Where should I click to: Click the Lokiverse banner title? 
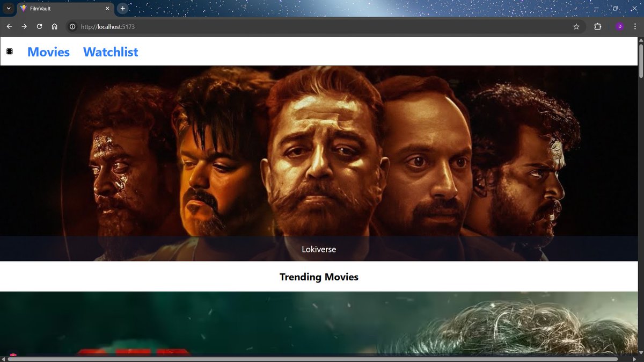coord(319,249)
